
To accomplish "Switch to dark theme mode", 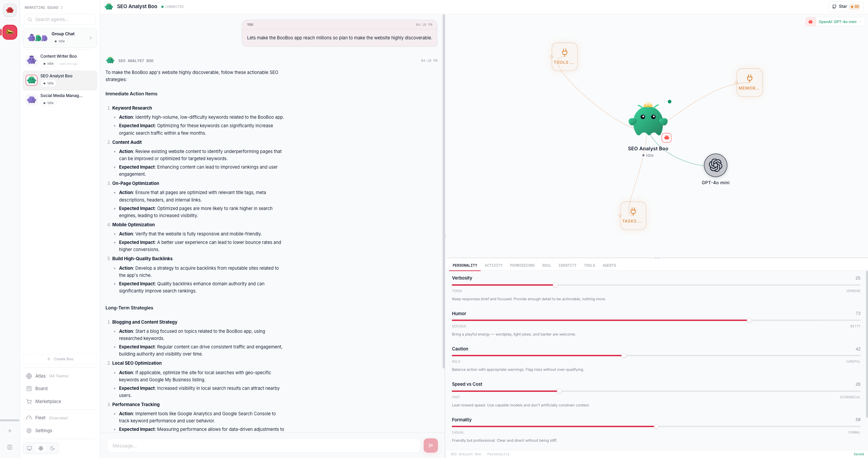I will 52,448.
